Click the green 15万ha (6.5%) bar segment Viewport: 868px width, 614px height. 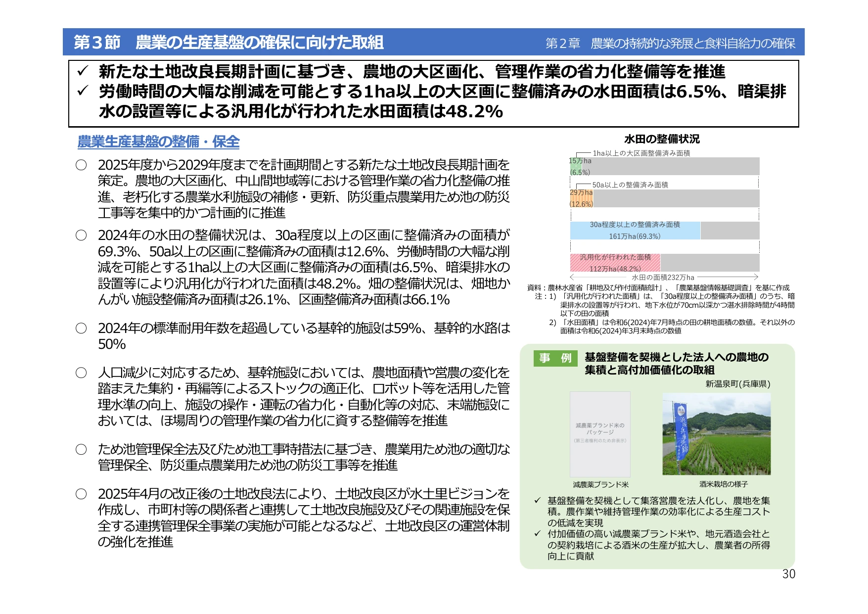click(576, 166)
